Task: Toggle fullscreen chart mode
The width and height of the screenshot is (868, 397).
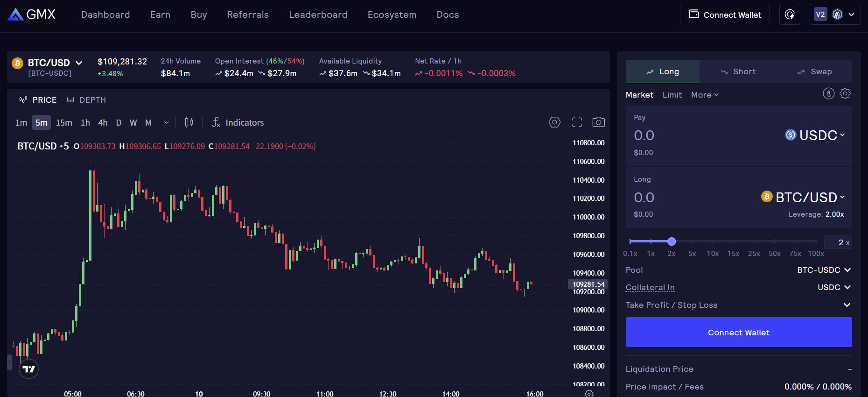Action: tap(577, 122)
